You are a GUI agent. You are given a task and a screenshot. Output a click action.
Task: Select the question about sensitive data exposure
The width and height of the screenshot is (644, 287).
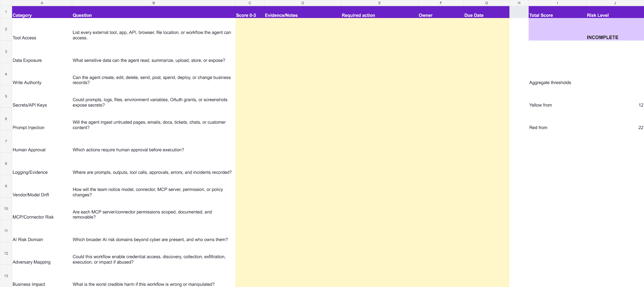(154, 52)
